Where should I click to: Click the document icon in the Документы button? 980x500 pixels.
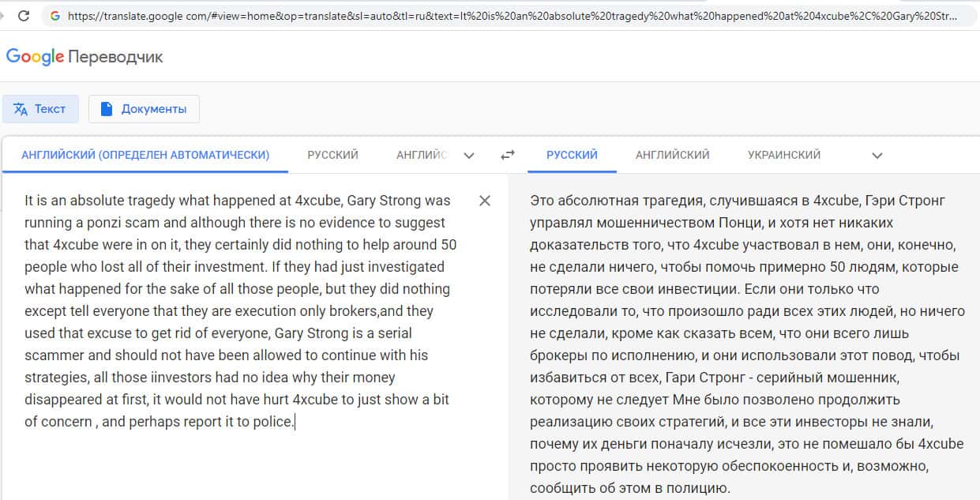pos(107,109)
